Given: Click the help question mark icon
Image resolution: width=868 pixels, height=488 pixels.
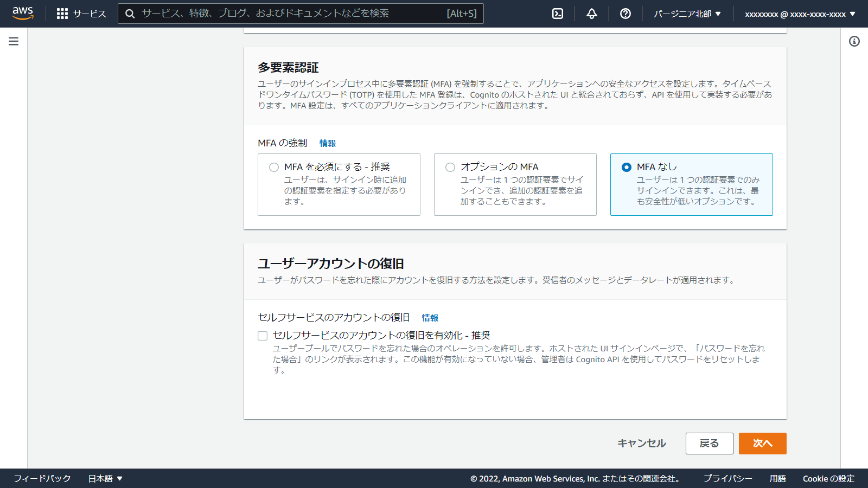Looking at the screenshot, I should click(625, 14).
